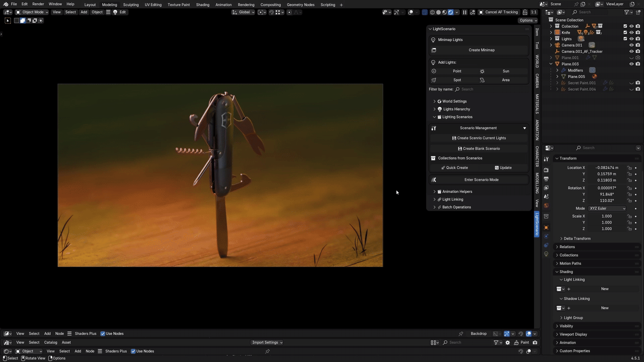Viewport: 644px width, 362px height.
Task: Expand the World Settings section
Action: 434,101
